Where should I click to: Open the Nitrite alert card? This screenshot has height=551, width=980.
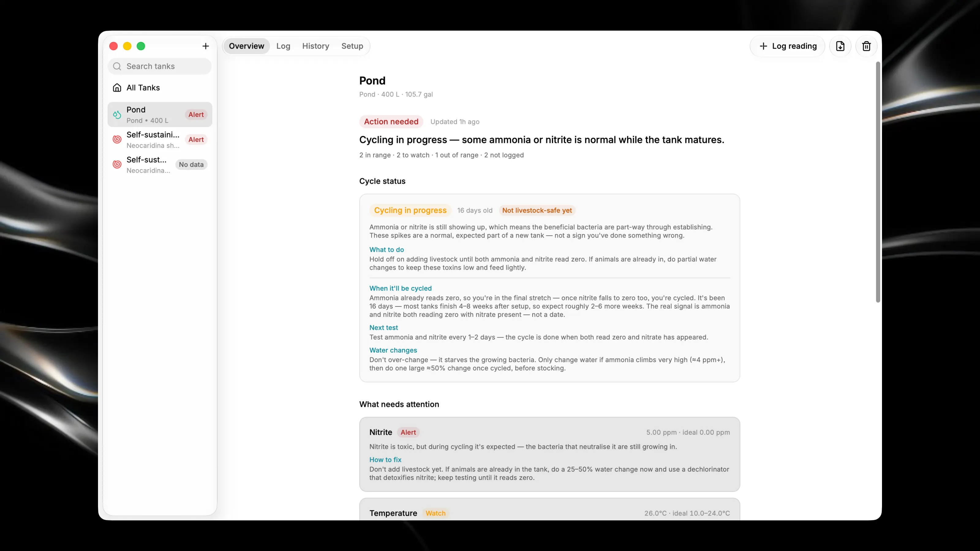pyautogui.click(x=549, y=454)
